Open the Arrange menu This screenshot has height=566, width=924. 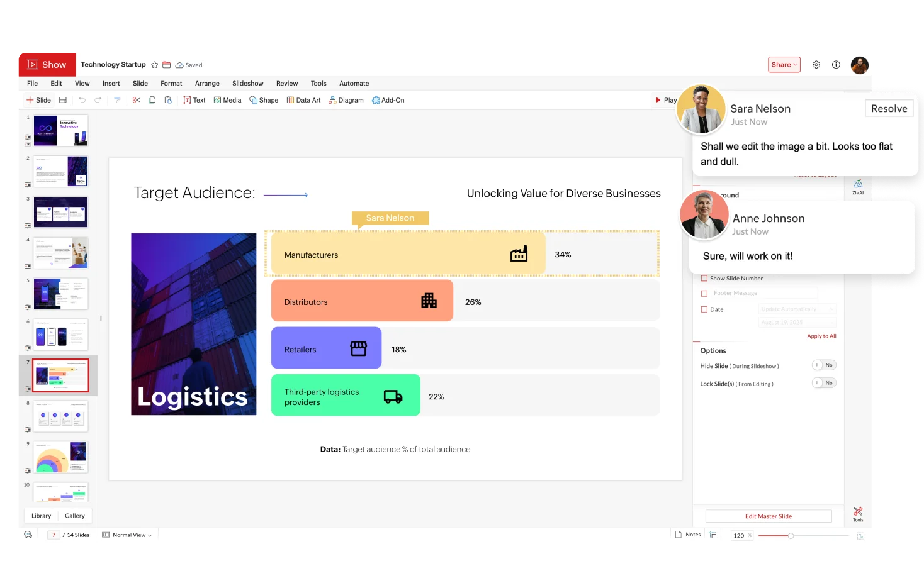tap(207, 83)
